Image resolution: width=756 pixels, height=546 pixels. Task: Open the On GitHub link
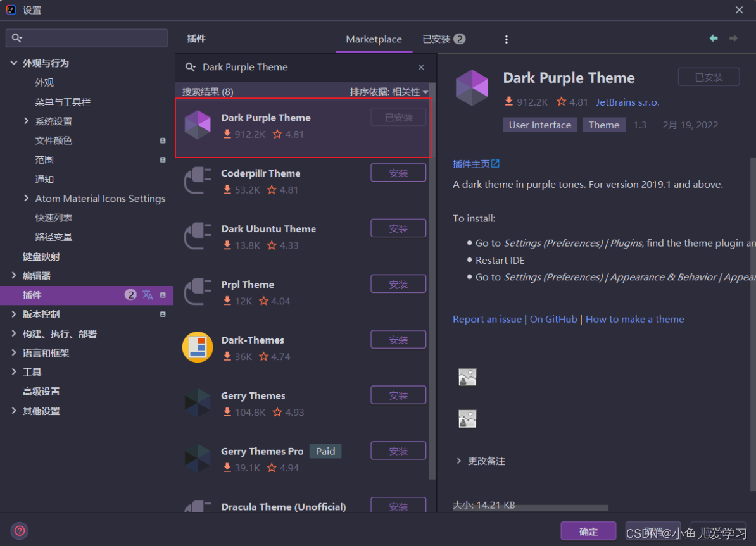tap(553, 319)
